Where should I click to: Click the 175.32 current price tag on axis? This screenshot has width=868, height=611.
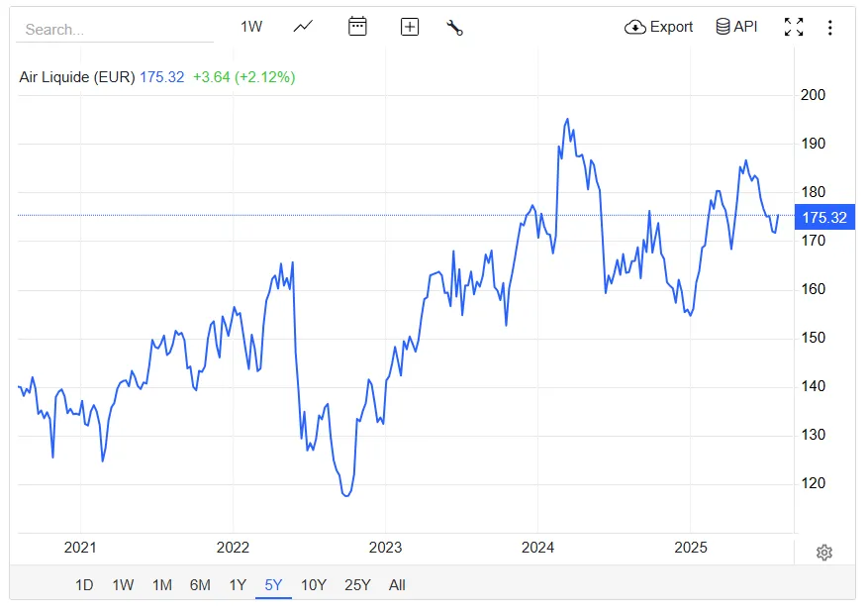[824, 217]
